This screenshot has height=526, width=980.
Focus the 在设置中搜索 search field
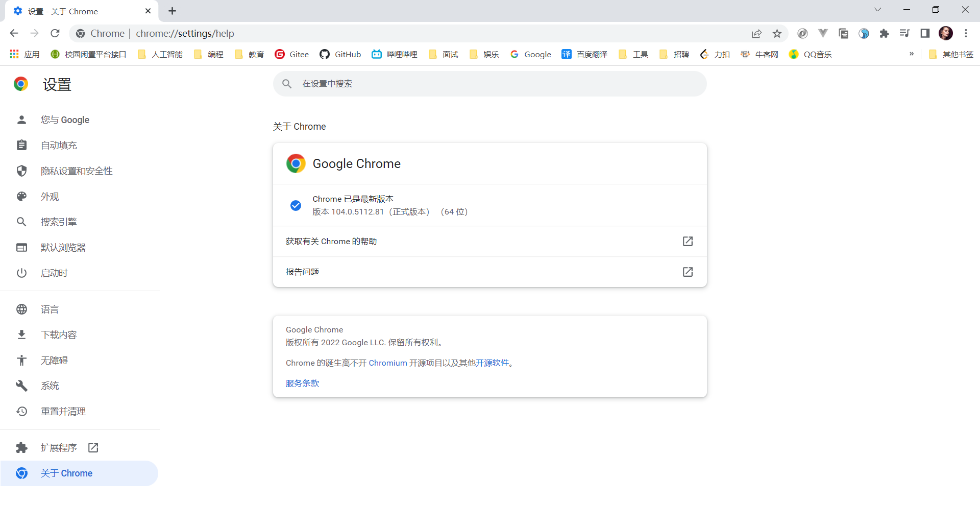(x=490, y=84)
